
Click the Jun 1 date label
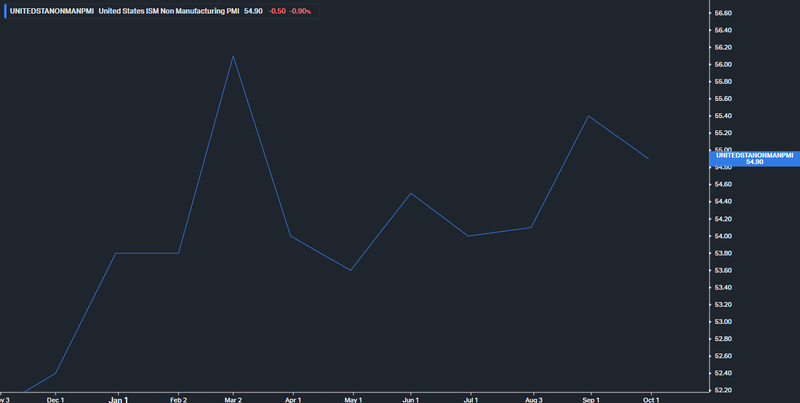(411, 400)
